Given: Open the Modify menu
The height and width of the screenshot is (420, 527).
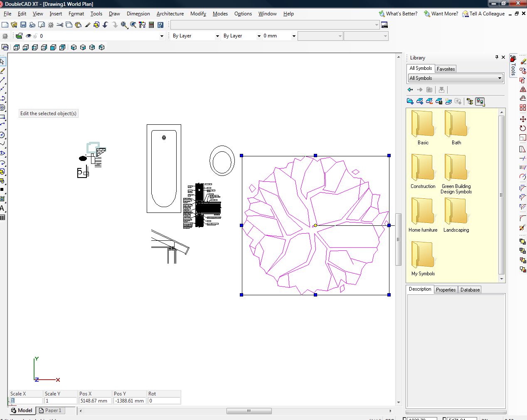Looking at the screenshot, I should tap(198, 14).
